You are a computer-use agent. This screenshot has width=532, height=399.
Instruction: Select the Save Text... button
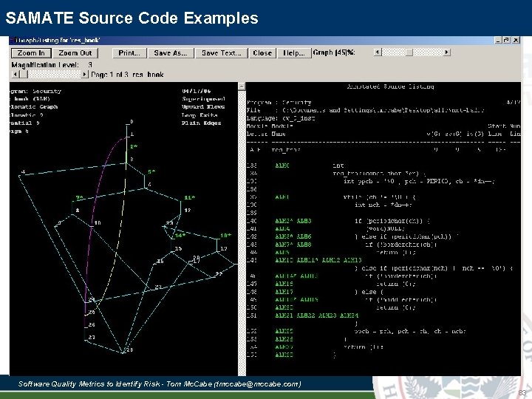click(x=221, y=53)
